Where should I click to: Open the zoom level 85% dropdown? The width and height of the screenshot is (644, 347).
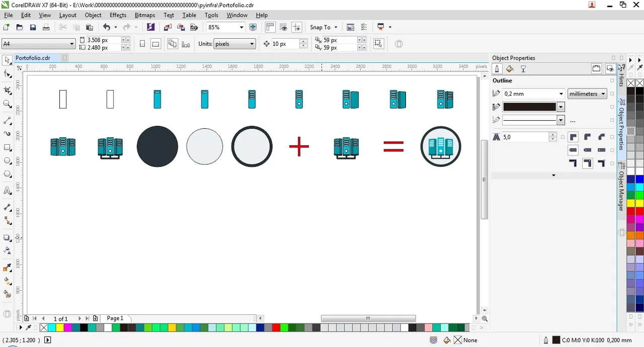pyautogui.click(x=242, y=27)
